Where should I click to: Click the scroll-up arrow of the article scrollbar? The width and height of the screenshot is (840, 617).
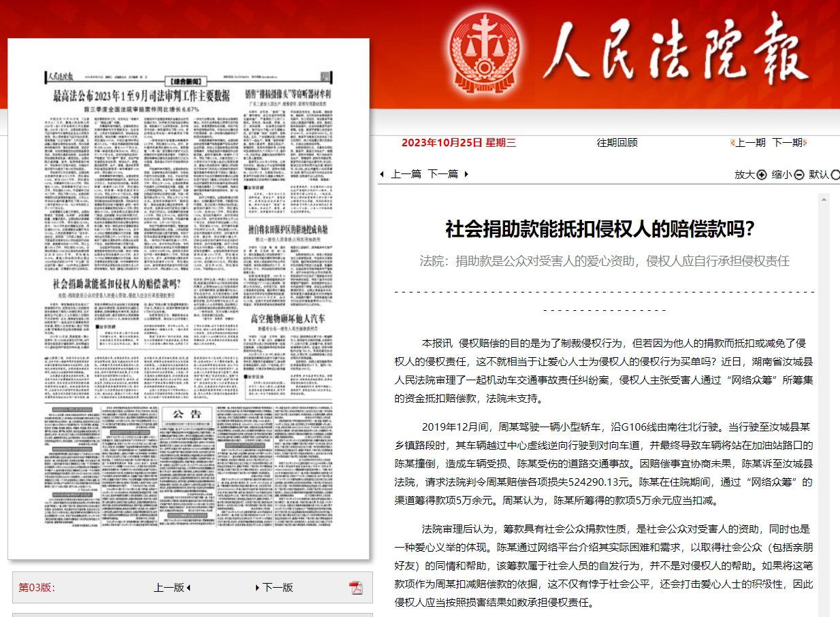pos(824,199)
